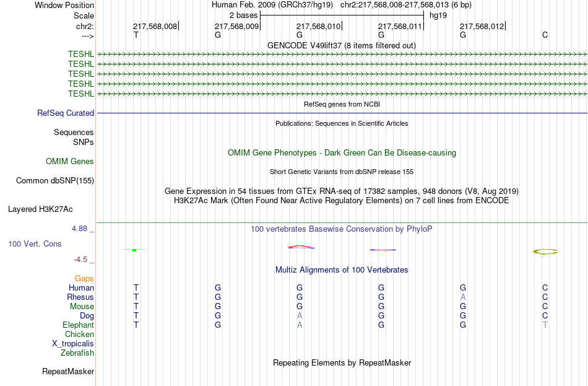The height and width of the screenshot is (386, 588).
Task: Click the X_tropicalis alignment row label
Action: tap(73, 344)
